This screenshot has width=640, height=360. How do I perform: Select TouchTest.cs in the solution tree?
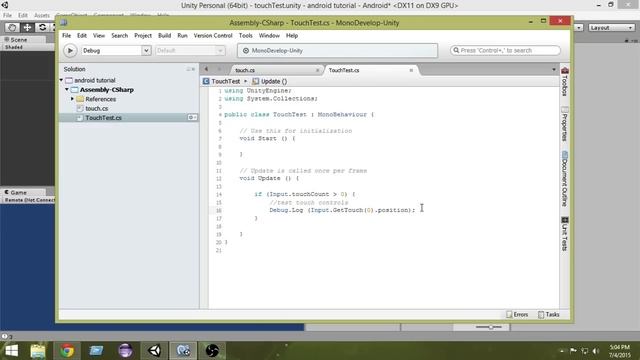coord(104,118)
